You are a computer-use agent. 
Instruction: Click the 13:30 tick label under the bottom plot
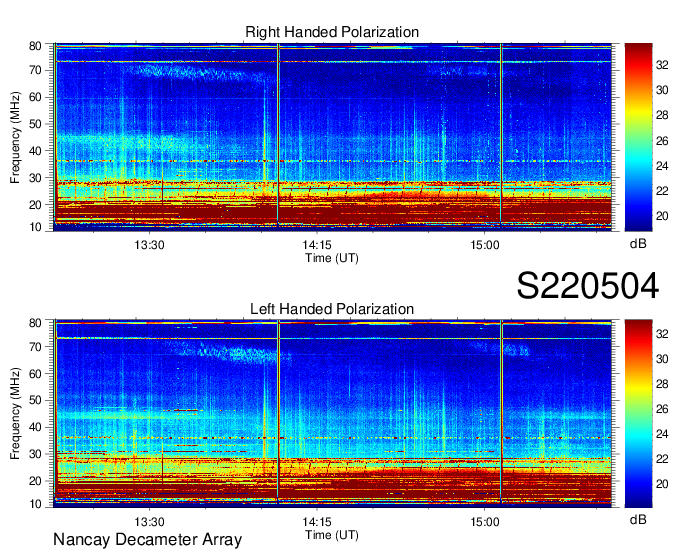click(x=149, y=522)
